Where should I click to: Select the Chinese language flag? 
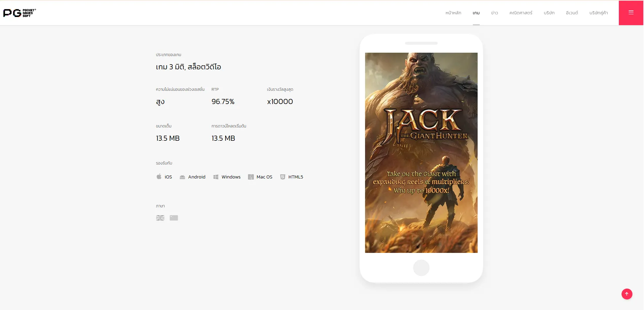174,218
